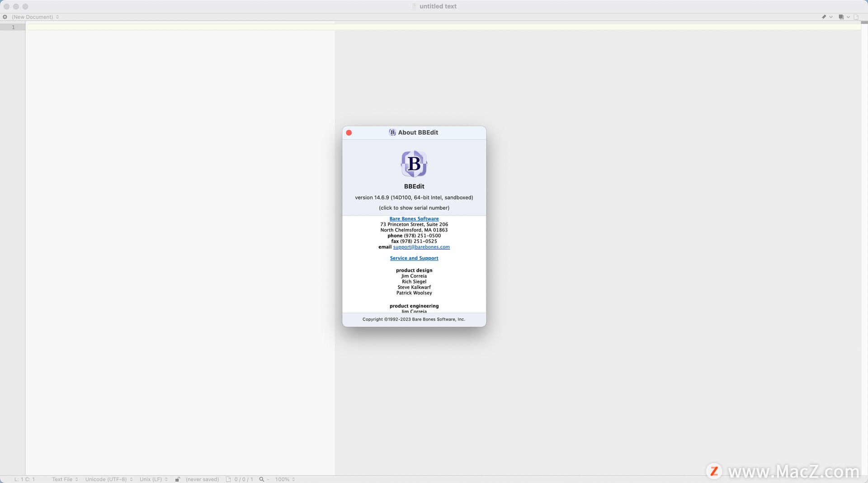The image size is (868, 483).
Task: Open the Bare Bones Software link
Action: 414,219
